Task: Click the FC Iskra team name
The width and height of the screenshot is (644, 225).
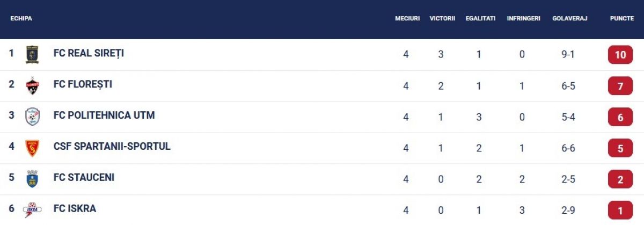Action: [x=75, y=208]
